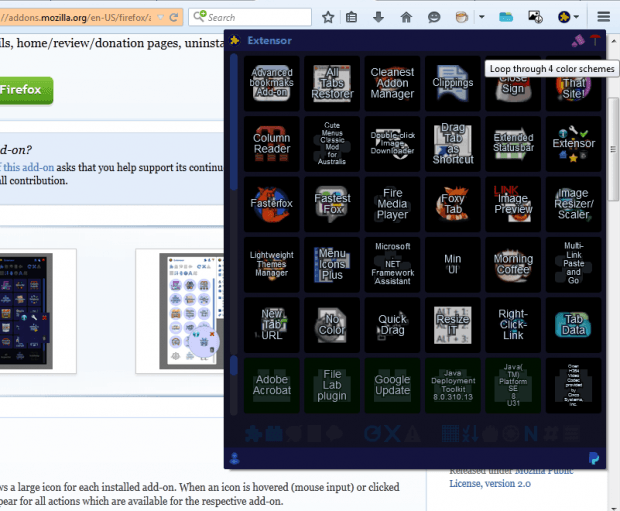Click the green Firefox install button
Image resolution: width=620 pixels, height=511 pixels.
pos(26,89)
